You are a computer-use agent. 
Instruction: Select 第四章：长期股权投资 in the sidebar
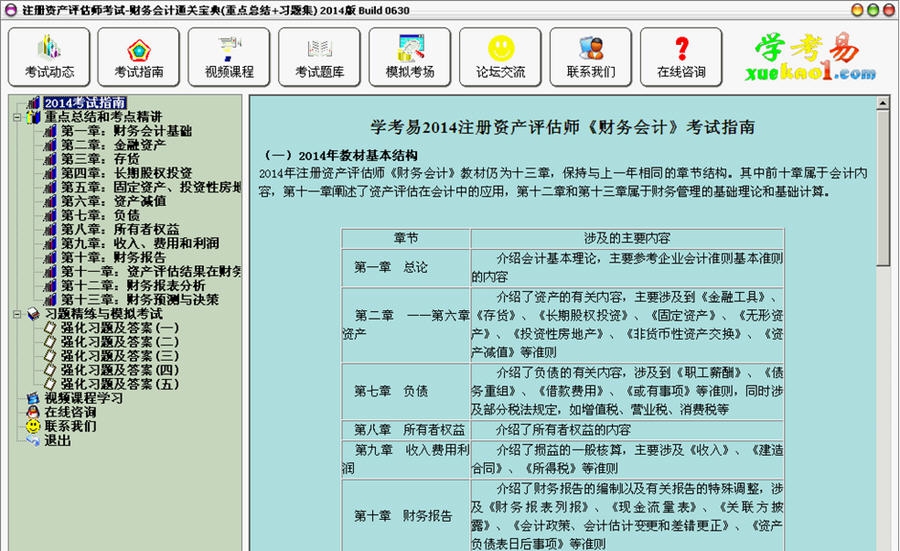[126, 173]
